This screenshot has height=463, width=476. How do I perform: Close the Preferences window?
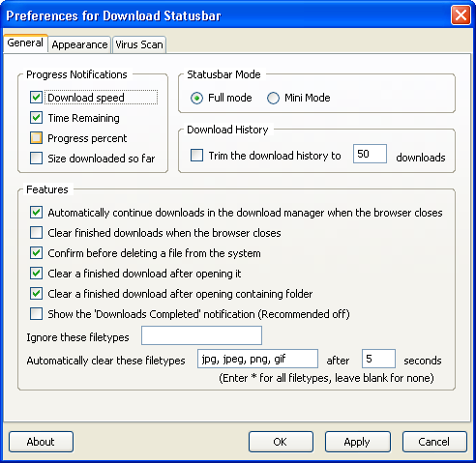pos(461,15)
